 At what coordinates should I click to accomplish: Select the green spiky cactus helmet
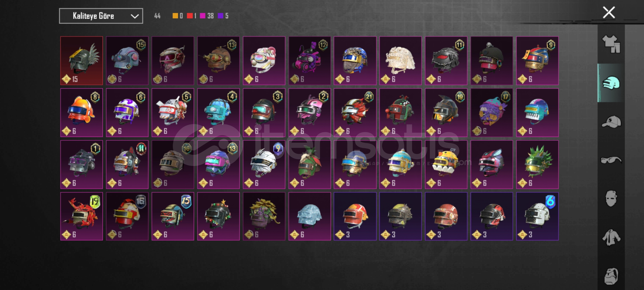(537, 164)
